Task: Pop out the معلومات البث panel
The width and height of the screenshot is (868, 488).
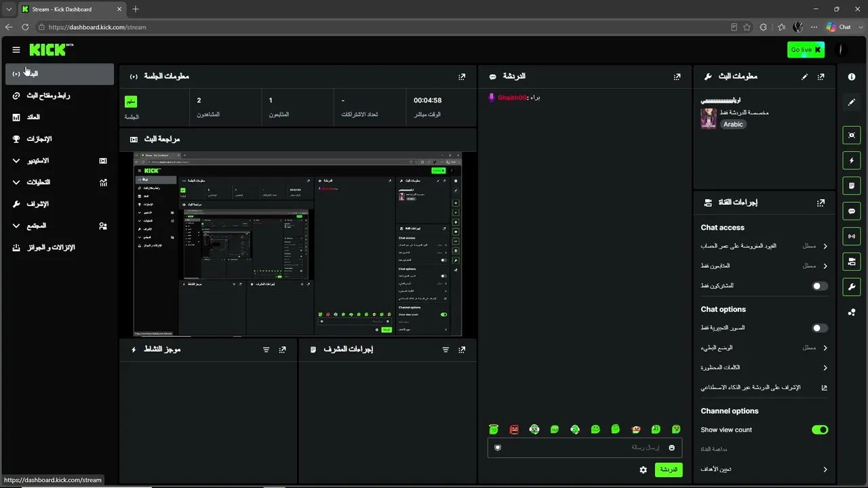Action: pyautogui.click(x=821, y=77)
